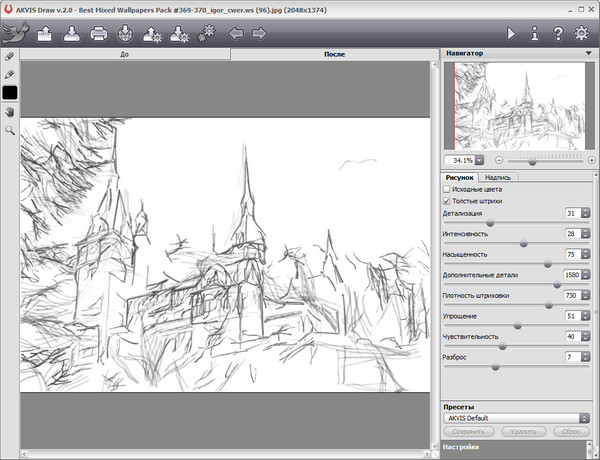Click the save image download icon

(x=71, y=34)
